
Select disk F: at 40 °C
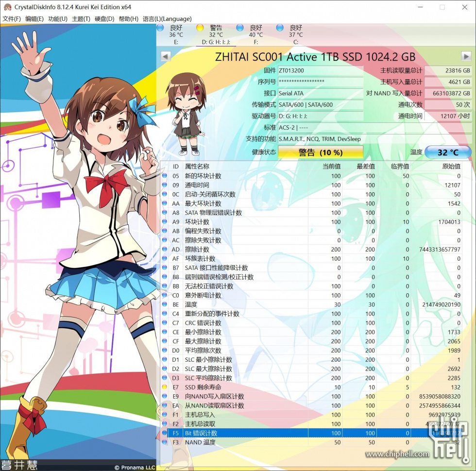click(x=256, y=34)
